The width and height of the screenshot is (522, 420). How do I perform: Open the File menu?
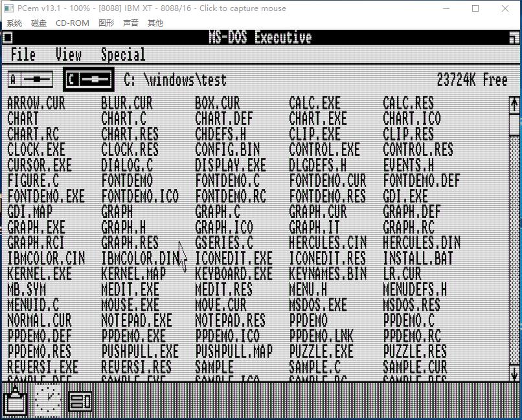pyautogui.click(x=23, y=54)
